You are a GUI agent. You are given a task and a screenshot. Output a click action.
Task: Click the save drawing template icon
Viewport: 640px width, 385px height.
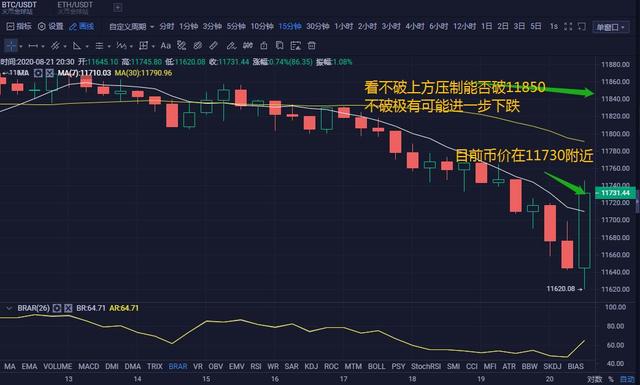(280, 46)
